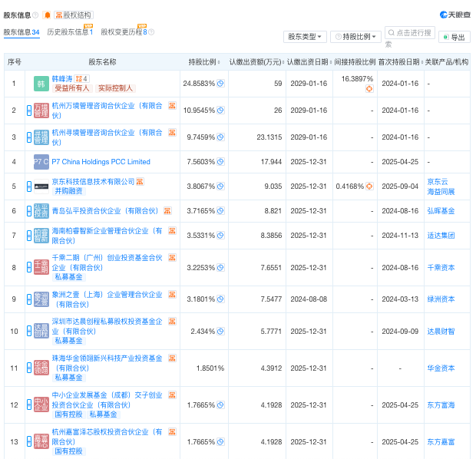
Task: Click the 股权结构 icon button in the header
Action: (74, 15)
